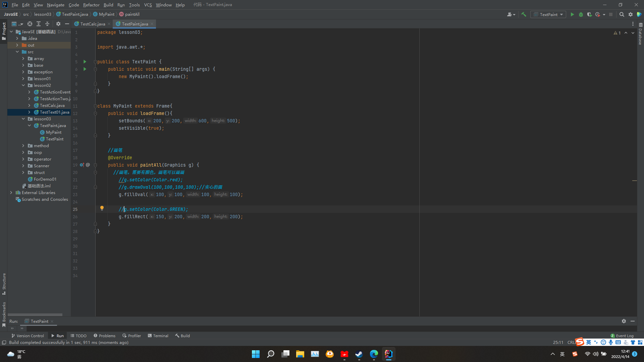The image size is (644, 362).
Task: Collapse the lesson03 folder in tree
Action: pyautogui.click(x=23, y=119)
